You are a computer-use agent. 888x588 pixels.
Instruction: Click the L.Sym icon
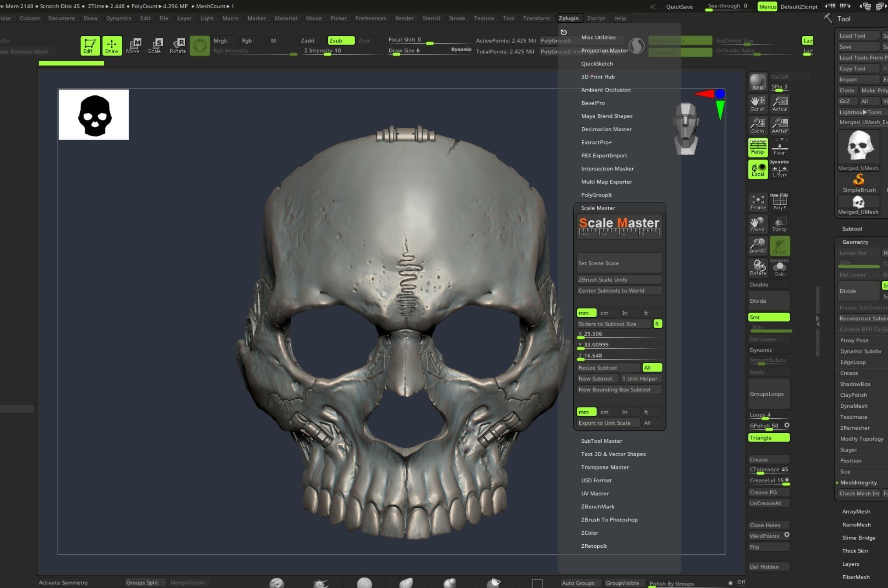tap(780, 171)
